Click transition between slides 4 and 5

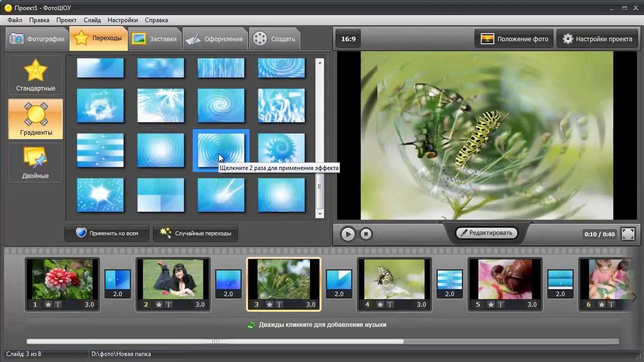coord(450,284)
